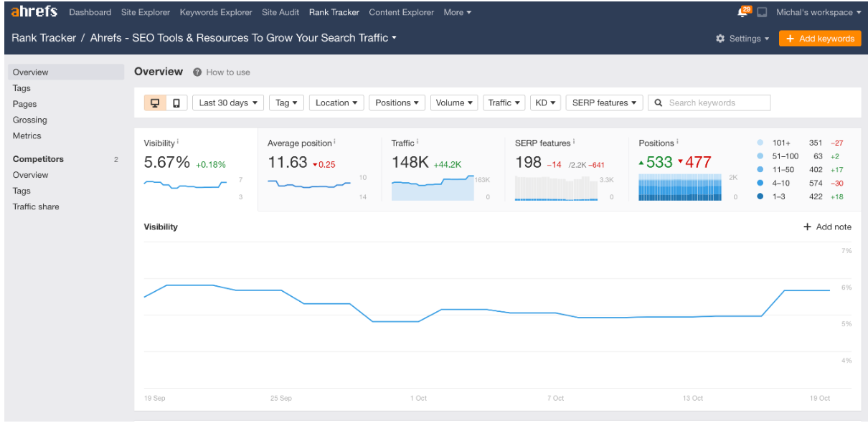Click the 5.67% visibility value
The width and height of the screenshot is (868, 423).
[x=167, y=163]
